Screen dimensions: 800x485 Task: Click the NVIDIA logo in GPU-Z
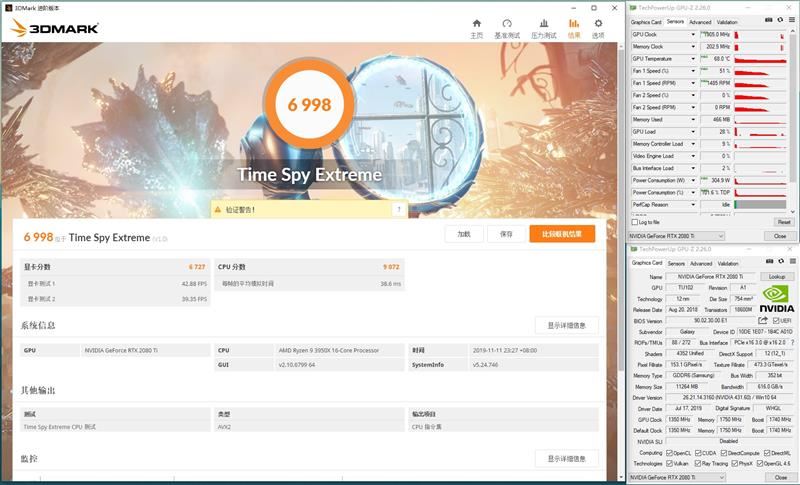pos(777,299)
